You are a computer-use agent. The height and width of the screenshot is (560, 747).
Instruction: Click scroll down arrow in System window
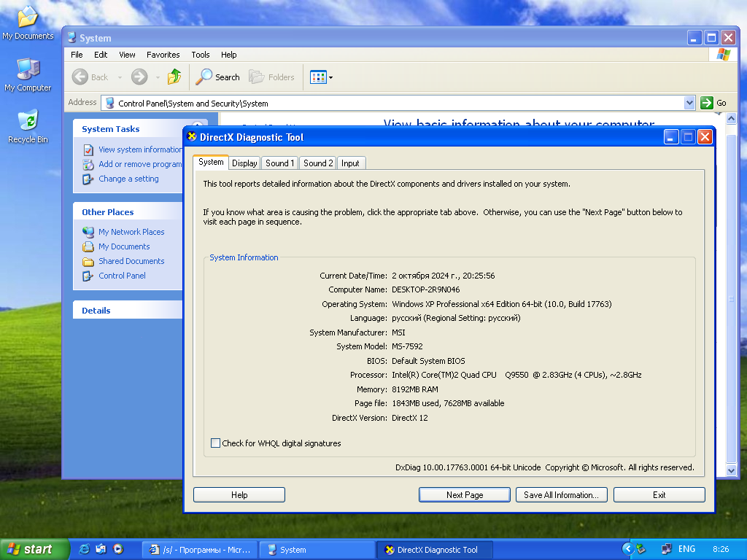pos(731,470)
